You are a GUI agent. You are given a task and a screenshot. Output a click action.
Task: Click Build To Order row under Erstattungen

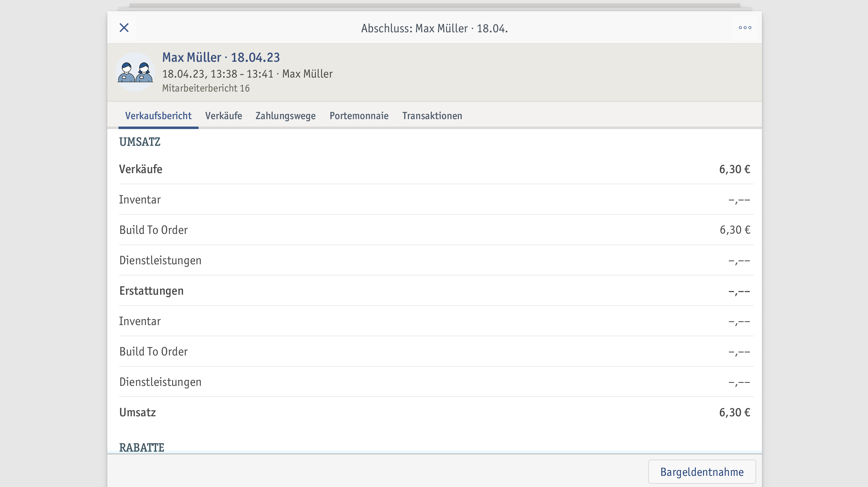click(x=436, y=351)
